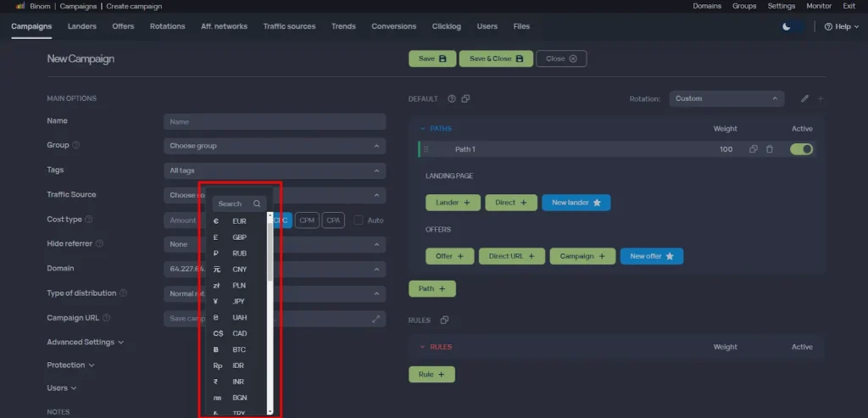868x418 pixels.
Task: Click the help icon next to Type of distribution
Action: (x=124, y=293)
